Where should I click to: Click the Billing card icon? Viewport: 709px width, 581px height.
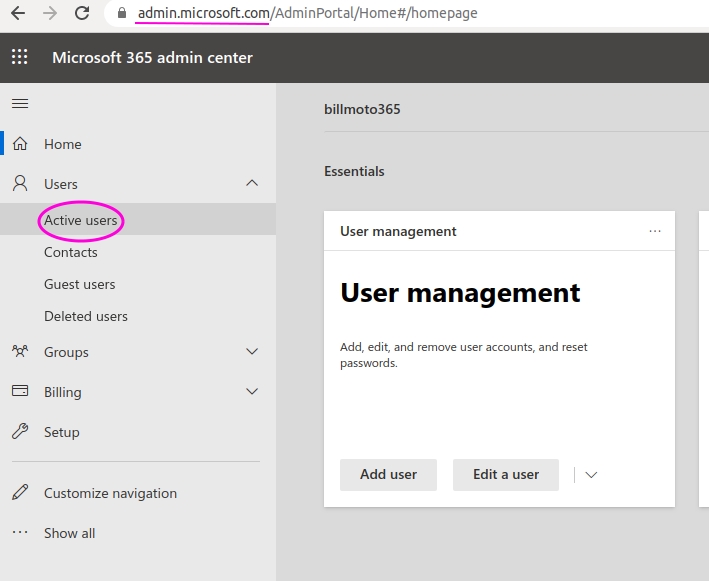click(20, 391)
